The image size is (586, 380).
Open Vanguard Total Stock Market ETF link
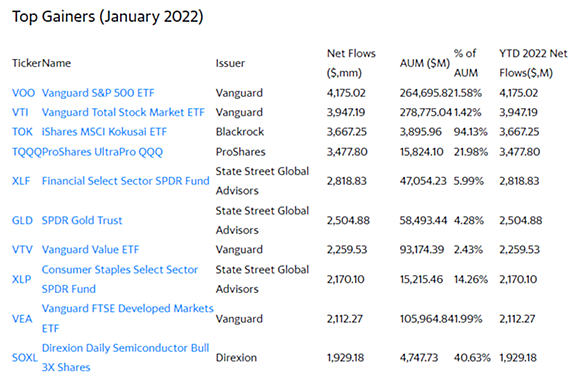[x=123, y=112]
